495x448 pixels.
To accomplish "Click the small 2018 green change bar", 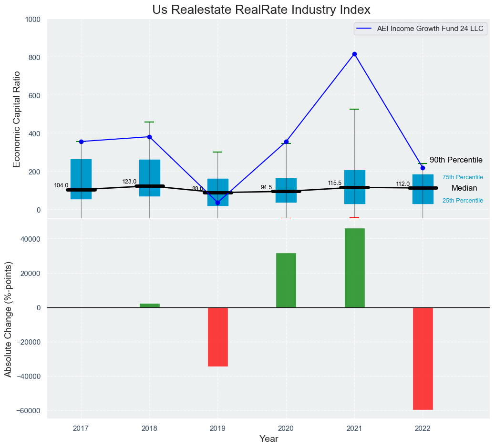I will (149, 305).
